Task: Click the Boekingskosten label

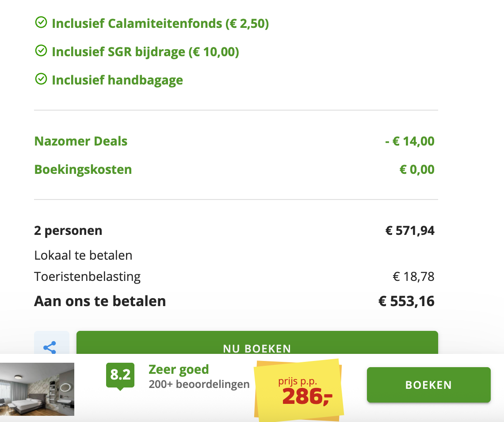Action: [x=83, y=170]
